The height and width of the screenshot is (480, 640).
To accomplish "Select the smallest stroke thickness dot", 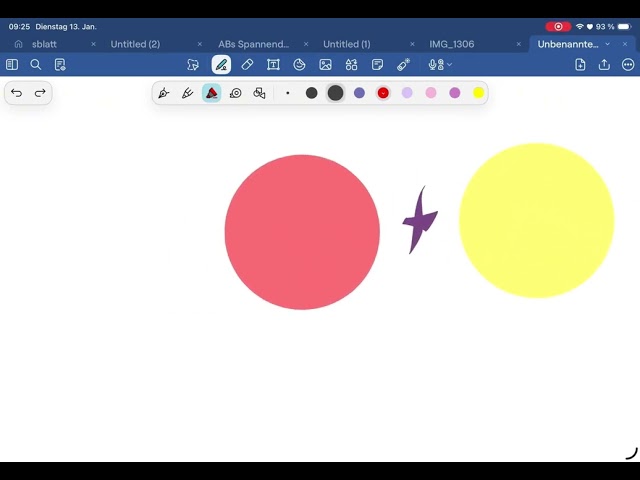I will [x=288, y=93].
